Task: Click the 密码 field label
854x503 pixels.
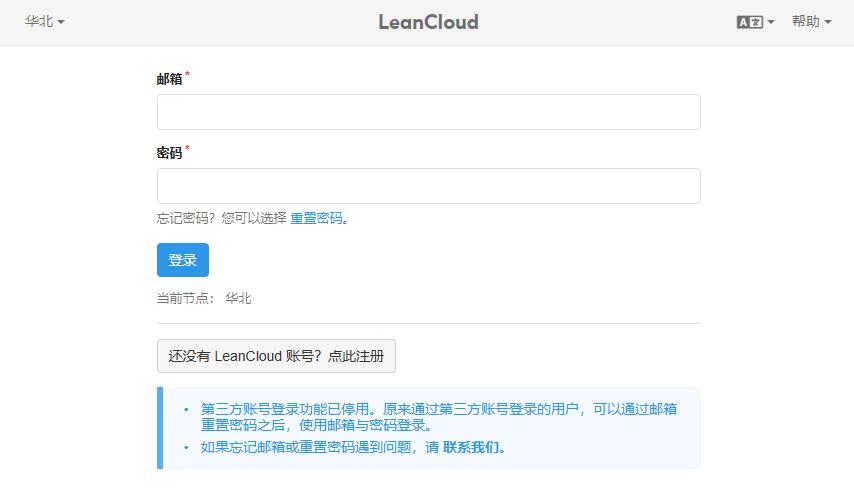Action: pyautogui.click(x=169, y=153)
